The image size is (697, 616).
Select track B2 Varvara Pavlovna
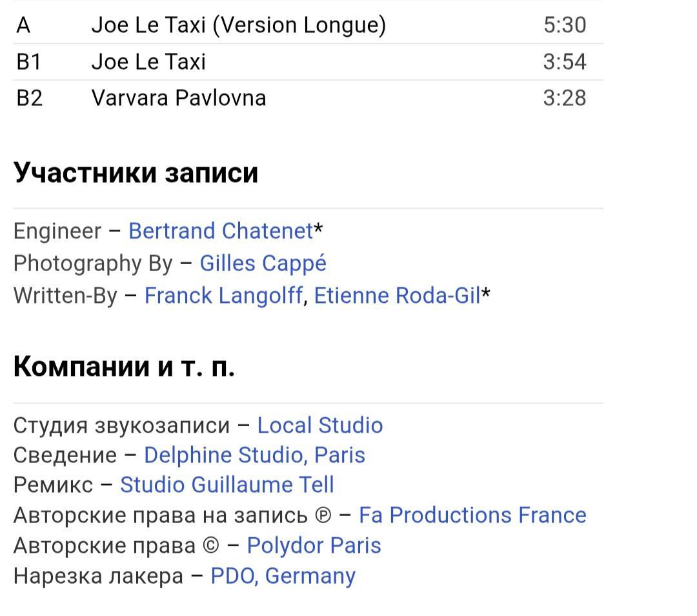point(308,98)
